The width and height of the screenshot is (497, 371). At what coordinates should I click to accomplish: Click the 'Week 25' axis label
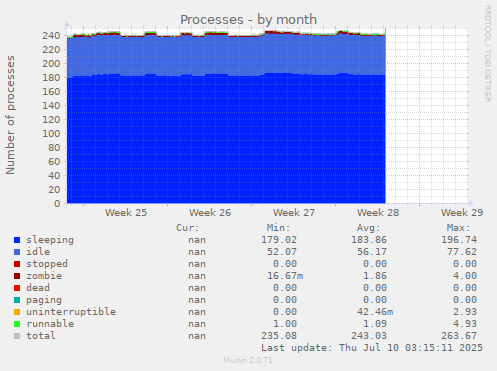coord(126,213)
